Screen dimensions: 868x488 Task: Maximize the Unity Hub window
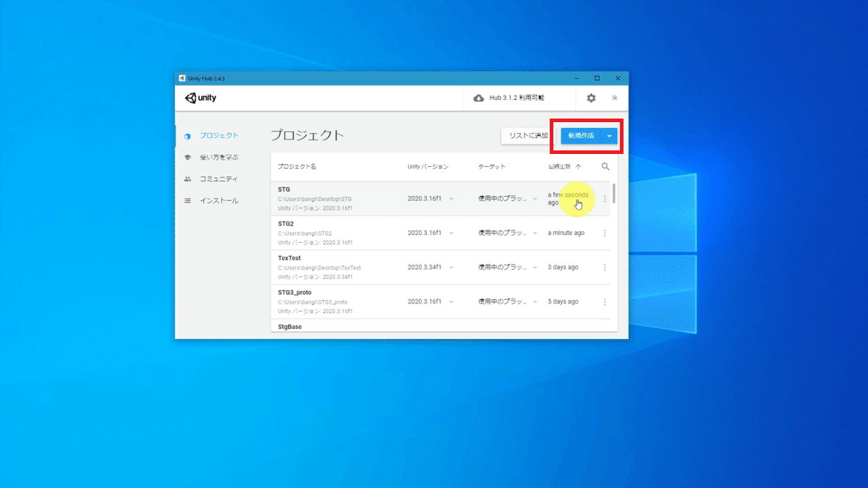tap(597, 78)
